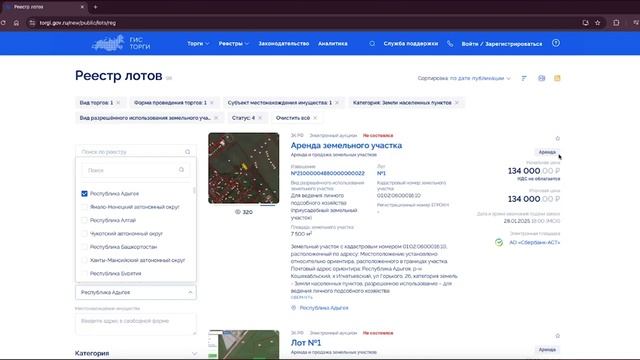Image resolution: width=640 pixels, height=360 pixels.
Task: Remove 'Вид торгов: 1' filter chip
Action: coord(118,103)
